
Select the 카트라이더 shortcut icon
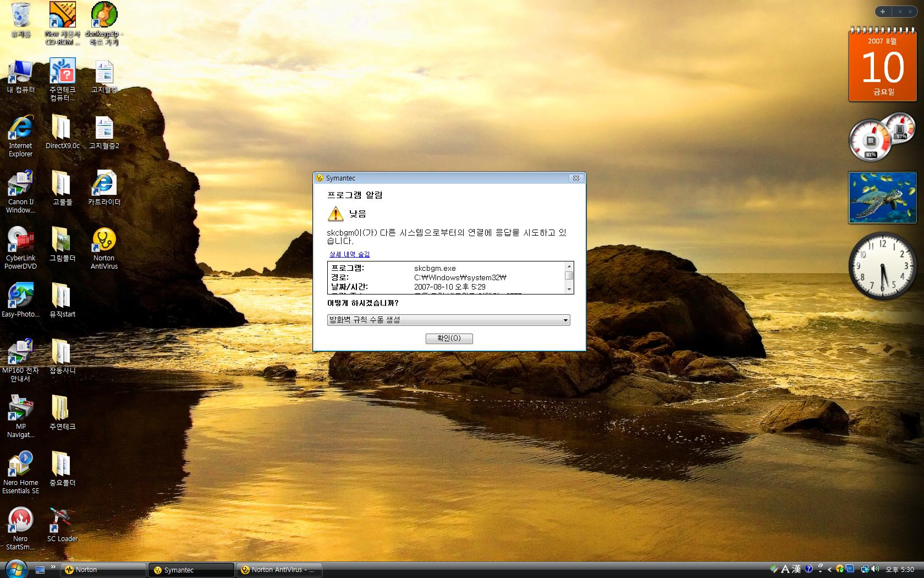pos(104,188)
